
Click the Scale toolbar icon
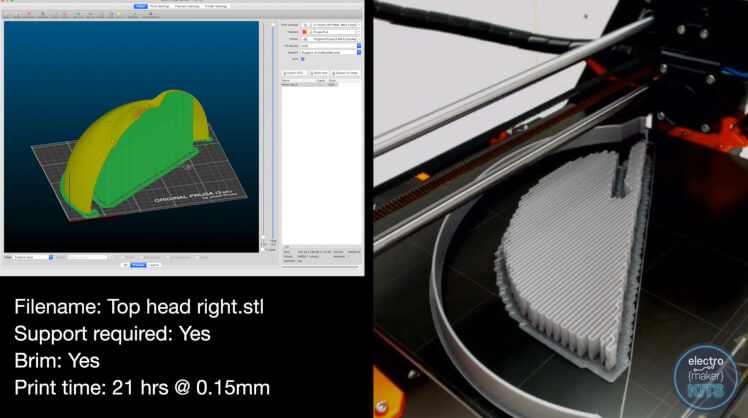click(101, 14)
